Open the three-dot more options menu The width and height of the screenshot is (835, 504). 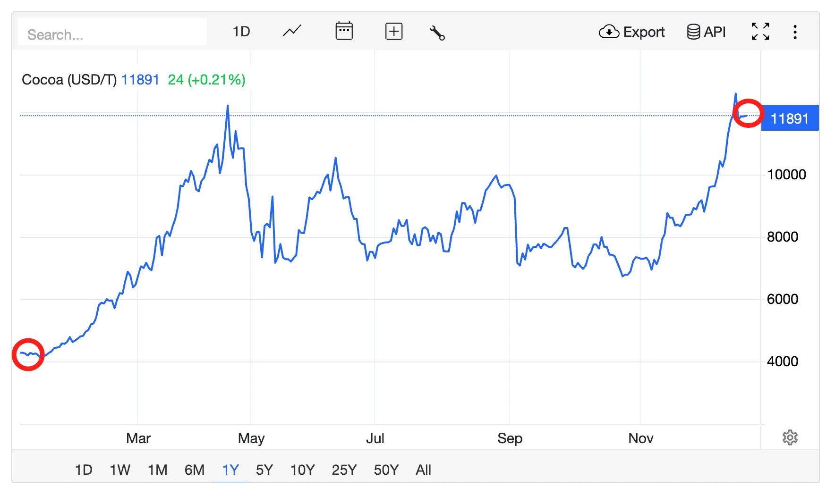pos(795,32)
